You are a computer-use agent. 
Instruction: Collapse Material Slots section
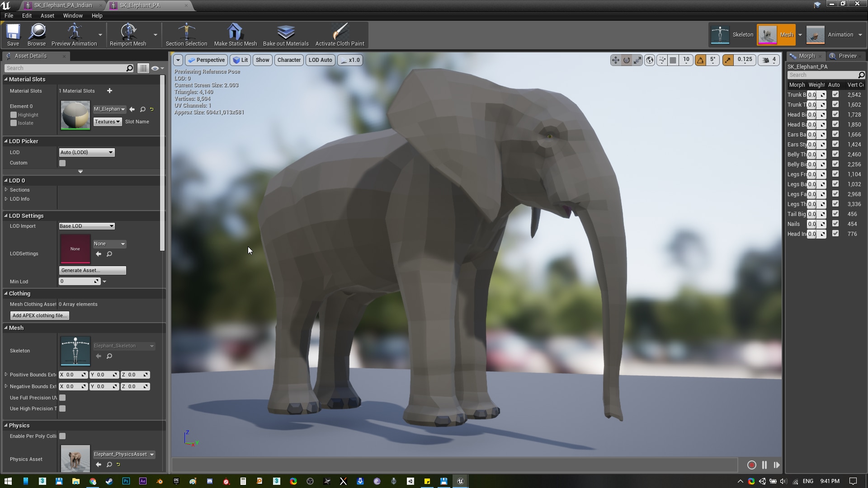click(x=6, y=79)
